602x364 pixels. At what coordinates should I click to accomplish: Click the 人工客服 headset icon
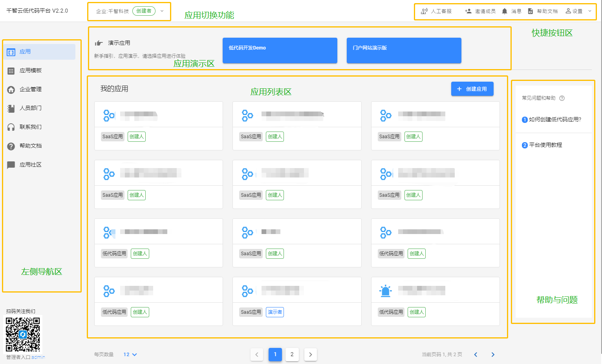(x=424, y=11)
